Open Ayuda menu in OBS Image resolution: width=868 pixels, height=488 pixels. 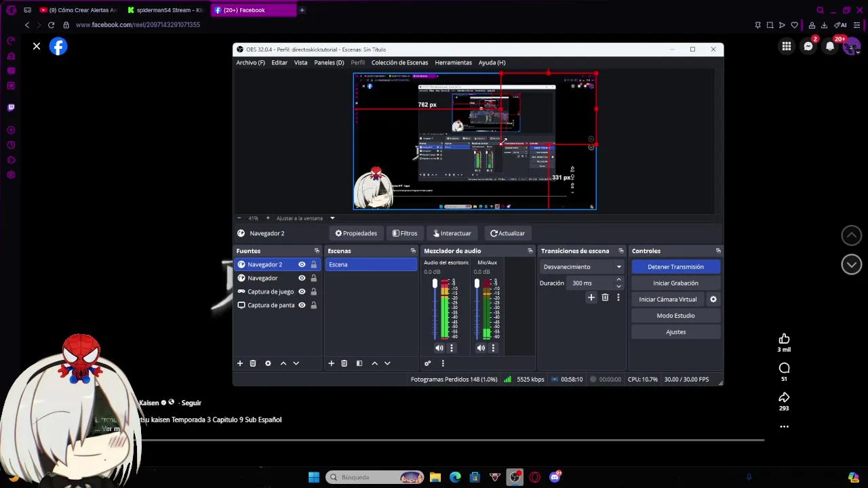(x=492, y=62)
